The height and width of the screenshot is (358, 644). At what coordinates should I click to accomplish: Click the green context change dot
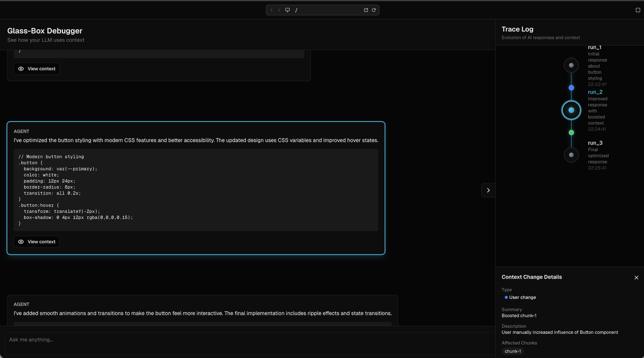click(x=571, y=132)
